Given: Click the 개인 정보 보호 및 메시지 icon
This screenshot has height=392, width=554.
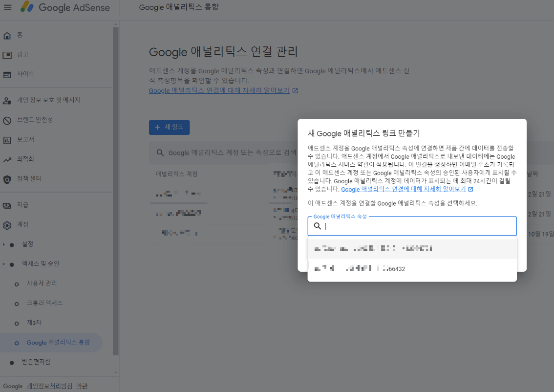Looking at the screenshot, I should (x=7, y=101).
